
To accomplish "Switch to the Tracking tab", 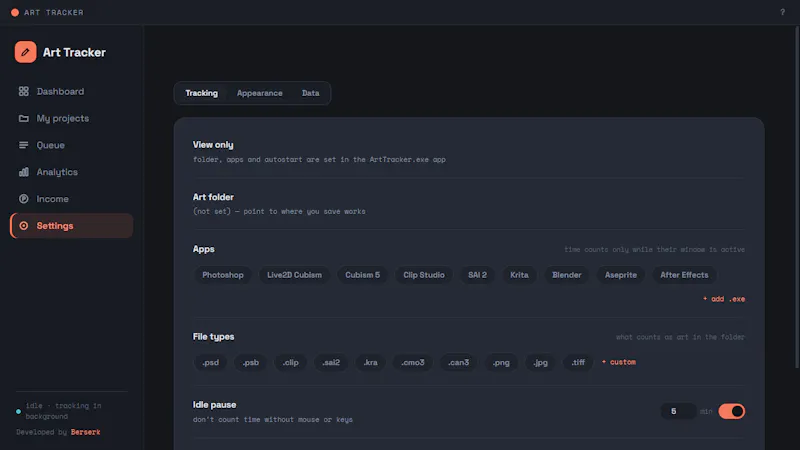I will tap(202, 93).
